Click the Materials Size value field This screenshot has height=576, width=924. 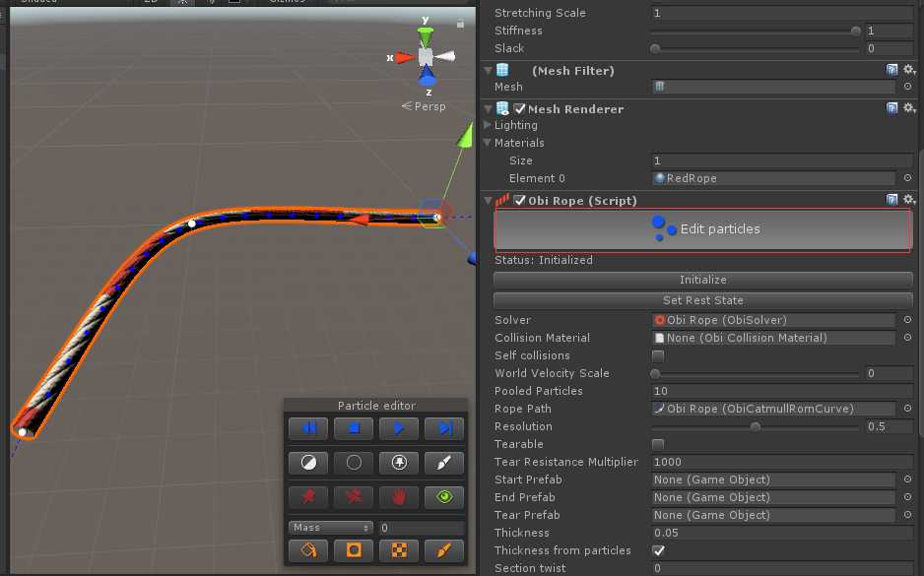click(x=782, y=160)
